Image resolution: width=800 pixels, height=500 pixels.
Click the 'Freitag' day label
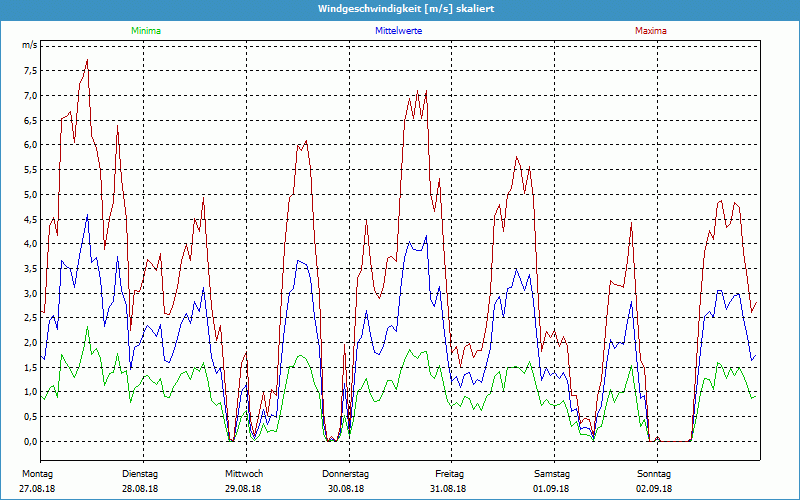click(x=449, y=474)
